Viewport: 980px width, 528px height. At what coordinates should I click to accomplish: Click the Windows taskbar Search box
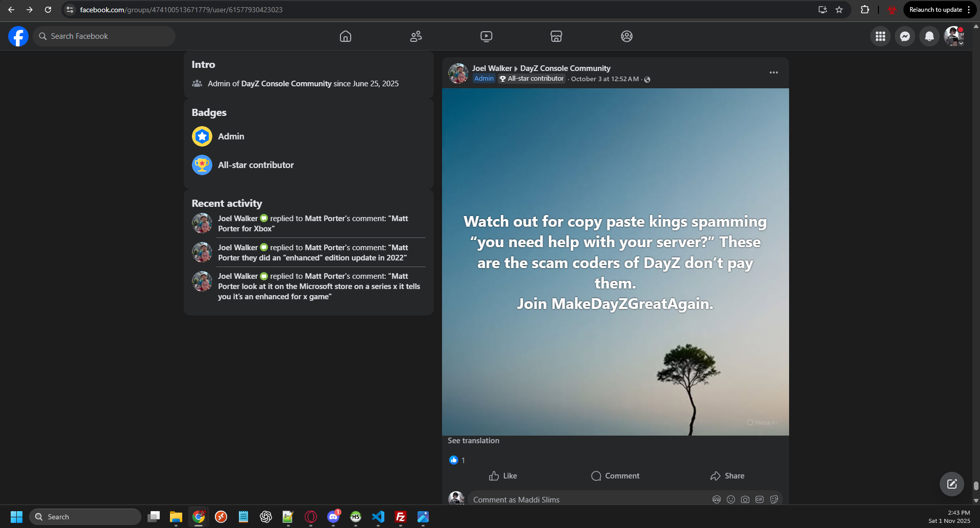85,517
